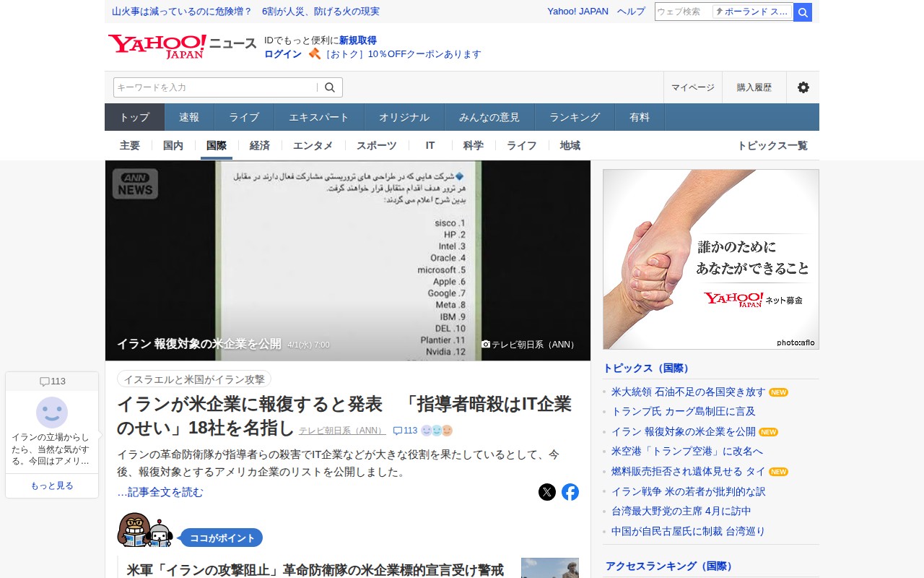Click the トピックス（国際） heading
This screenshot has height=578, width=924.
[648, 368]
